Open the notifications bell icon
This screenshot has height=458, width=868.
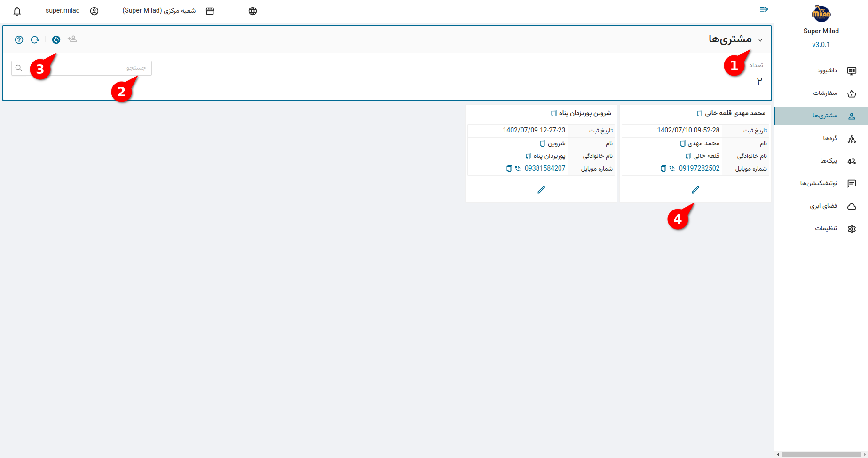(x=17, y=11)
